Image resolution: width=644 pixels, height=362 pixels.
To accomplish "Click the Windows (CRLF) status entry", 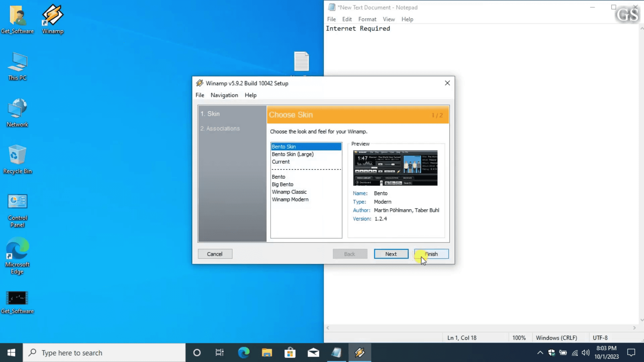I will click(556, 338).
